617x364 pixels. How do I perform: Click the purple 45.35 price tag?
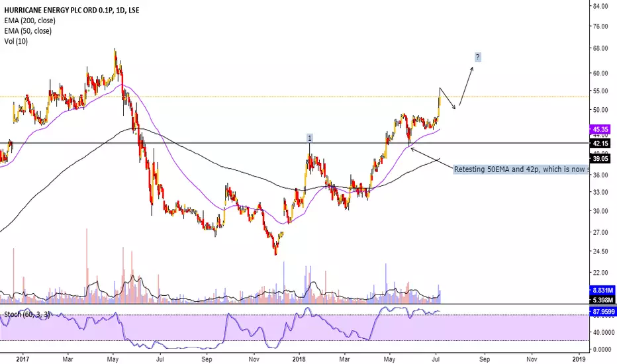600,129
